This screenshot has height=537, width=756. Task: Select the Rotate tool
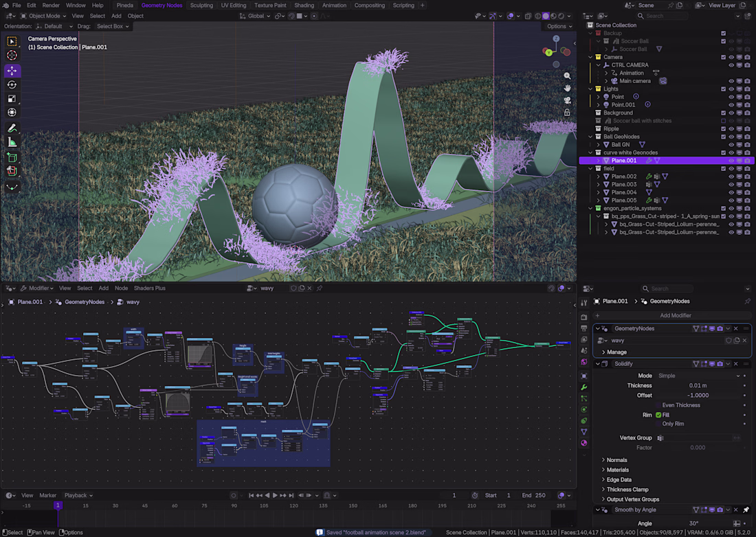pyautogui.click(x=12, y=84)
